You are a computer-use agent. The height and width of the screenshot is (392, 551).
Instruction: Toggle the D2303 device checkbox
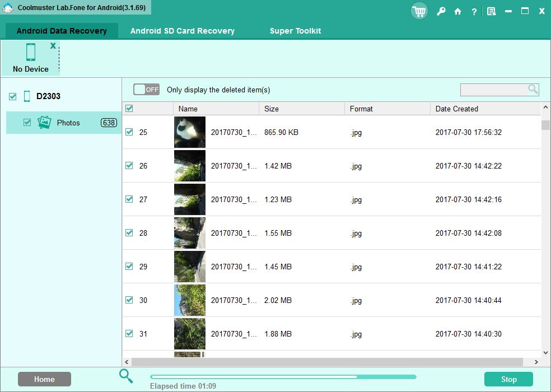pos(12,96)
